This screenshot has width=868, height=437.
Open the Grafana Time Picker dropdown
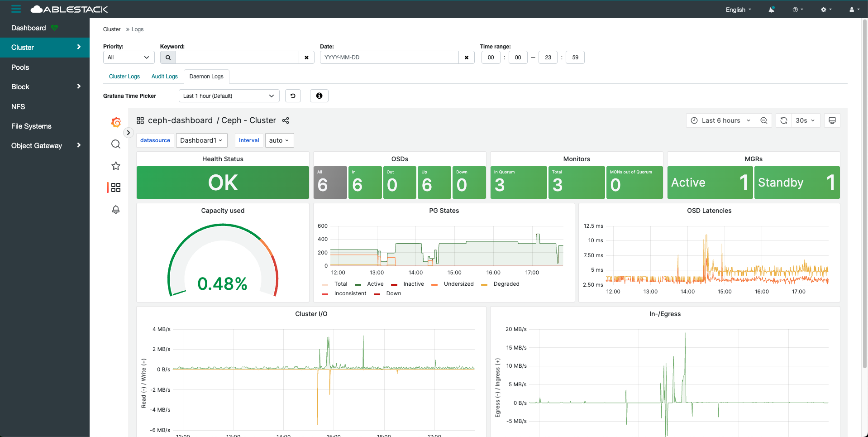229,96
